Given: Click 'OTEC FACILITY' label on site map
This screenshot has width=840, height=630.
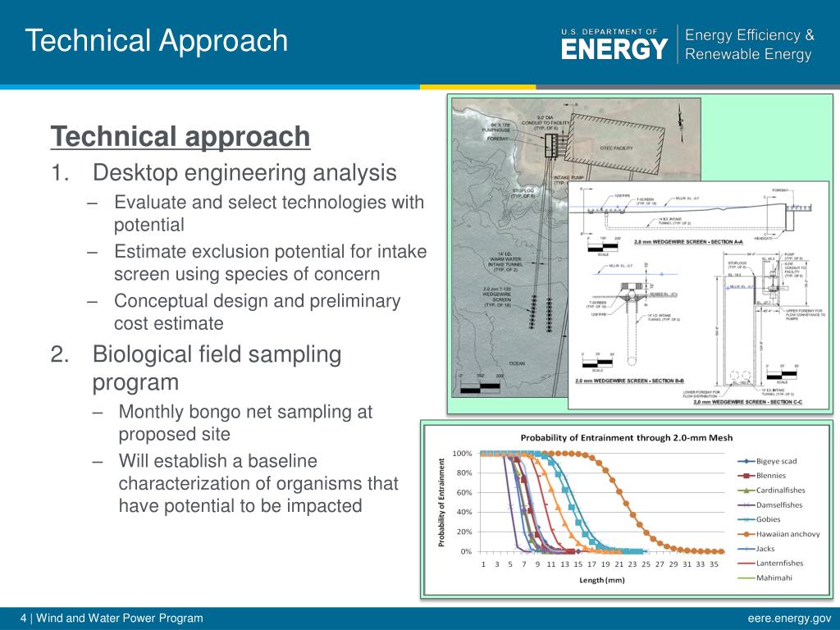Looking at the screenshot, I should pos(616,148).
